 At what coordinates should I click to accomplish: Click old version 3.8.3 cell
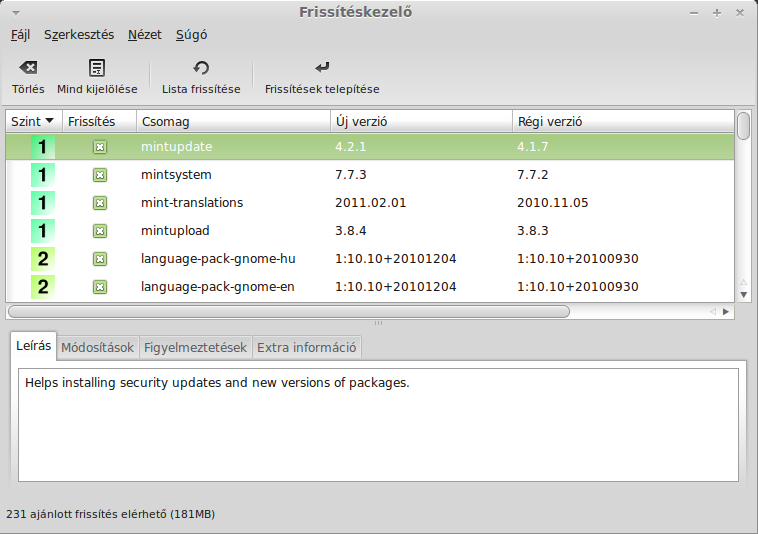pyautogui.click(x=533, y=231)
